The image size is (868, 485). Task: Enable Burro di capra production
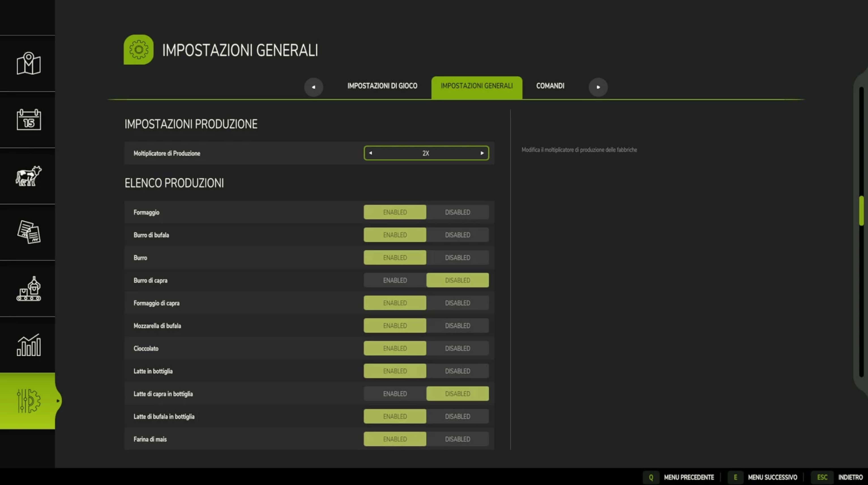395,280
